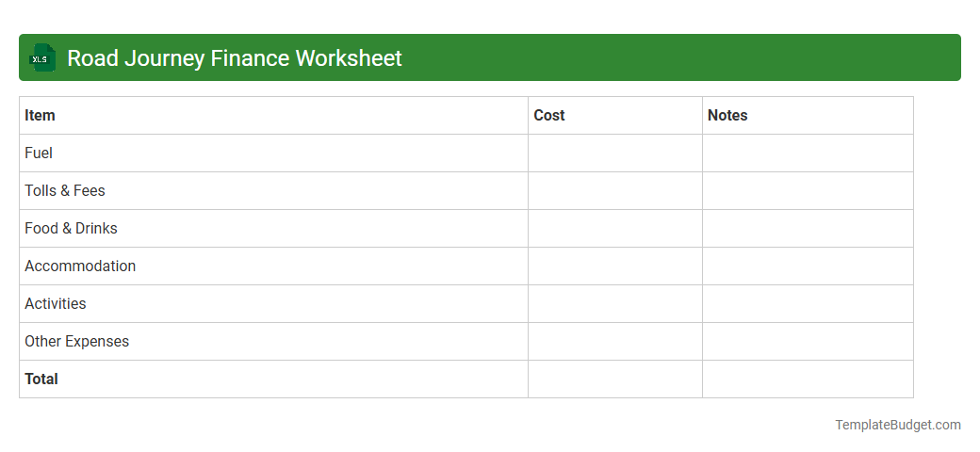
Task: Open the TemplateBudget.com link
Action: (x=897, y=425)
